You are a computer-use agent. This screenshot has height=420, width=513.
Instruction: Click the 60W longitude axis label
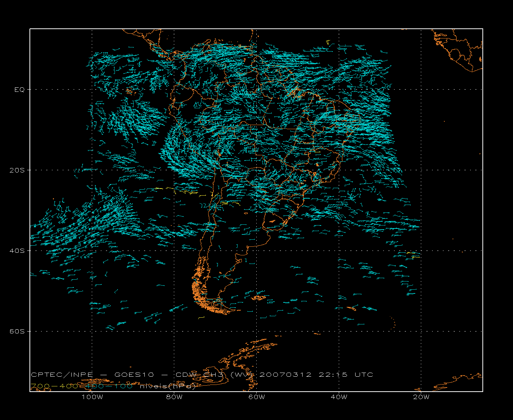point(257,397)
